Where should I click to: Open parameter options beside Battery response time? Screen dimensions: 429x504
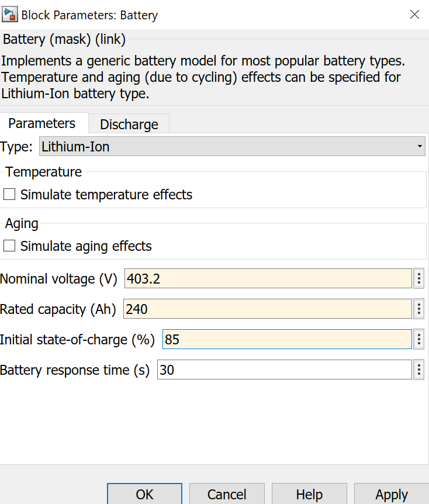click(x=418, y=370)
